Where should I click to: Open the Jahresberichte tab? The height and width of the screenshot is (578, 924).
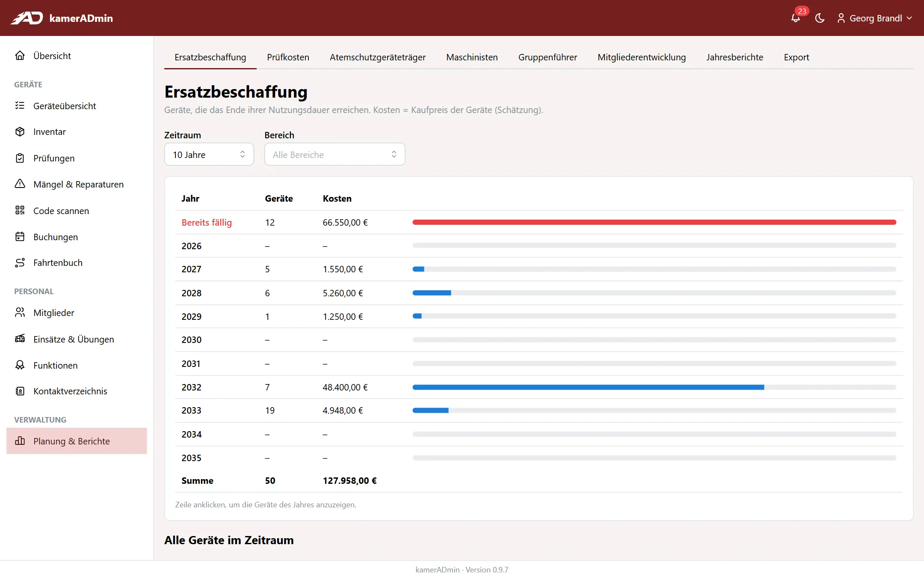(734, 57)
